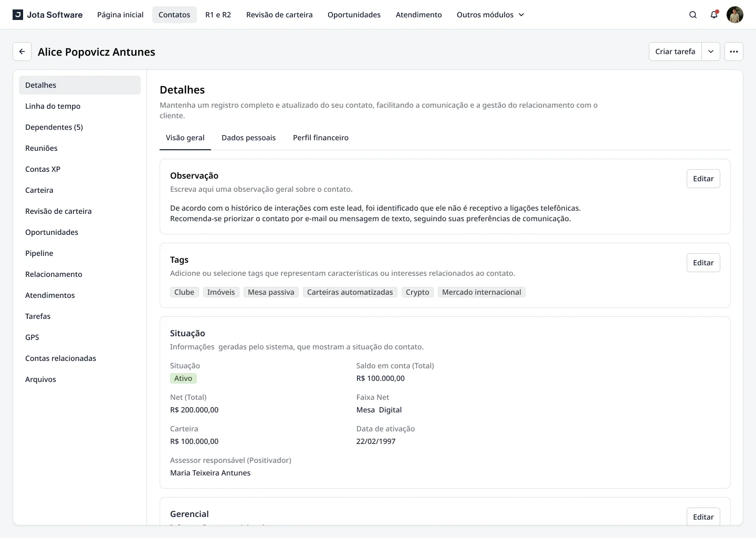Open Contas XP in the sidebar
The image size is (756, 538).
(43, 169)
